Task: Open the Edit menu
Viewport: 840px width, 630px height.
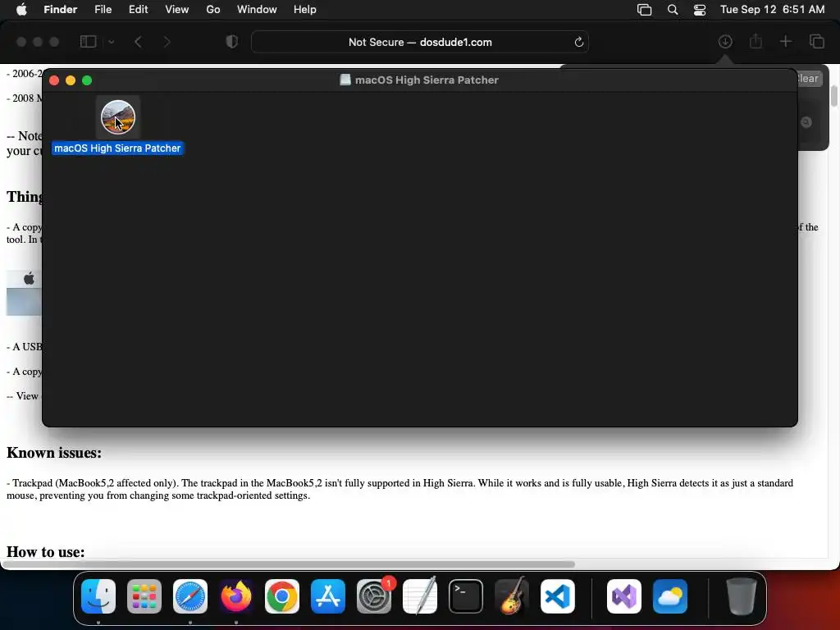Action: 138,10
